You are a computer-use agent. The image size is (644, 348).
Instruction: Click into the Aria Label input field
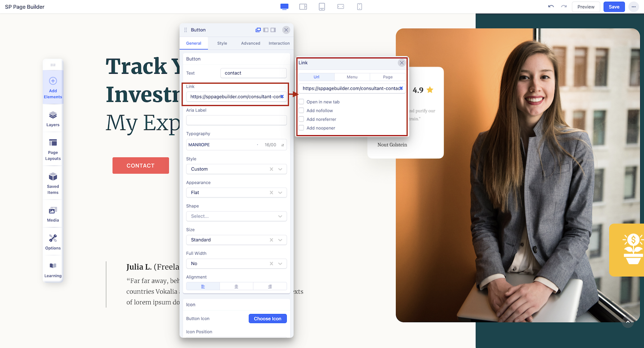pos(236,120)
